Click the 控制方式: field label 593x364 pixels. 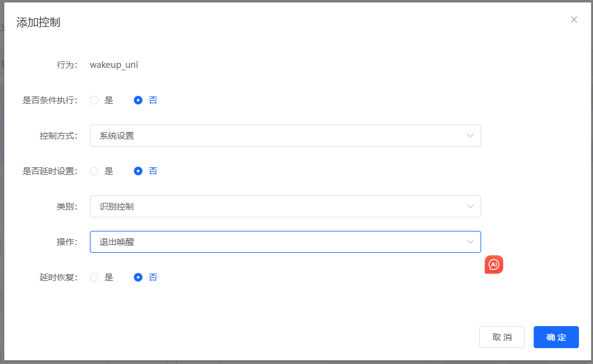pyautogui.click(x=58, y=136)
